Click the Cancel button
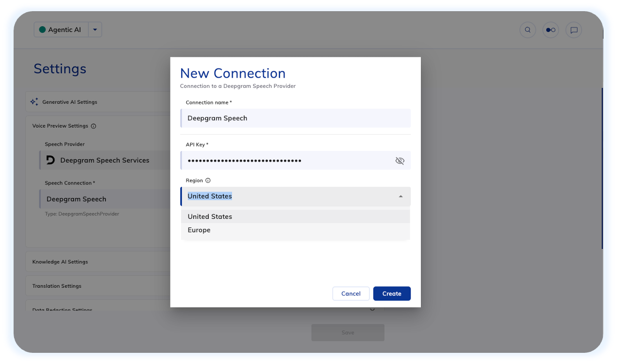The width and height of the screenshot is (617, 364). [351, 294]
